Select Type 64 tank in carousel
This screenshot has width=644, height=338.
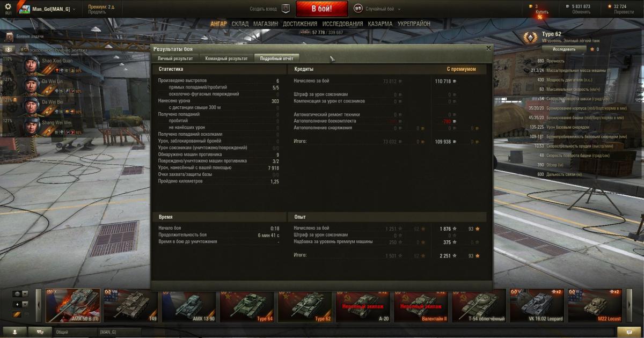click(x=246, y=305)
